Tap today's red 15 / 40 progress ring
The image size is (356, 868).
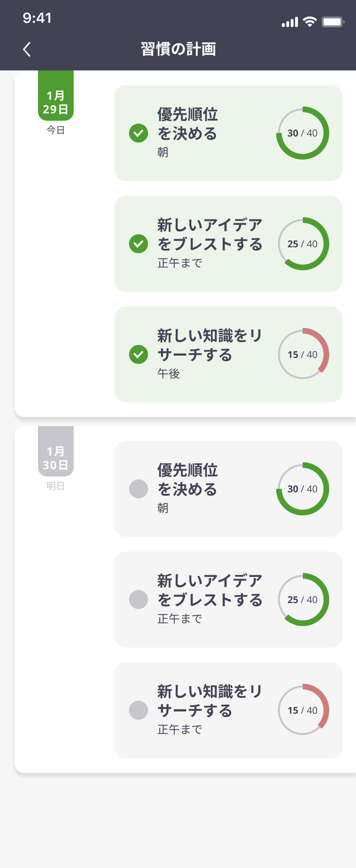pos(302,354)
